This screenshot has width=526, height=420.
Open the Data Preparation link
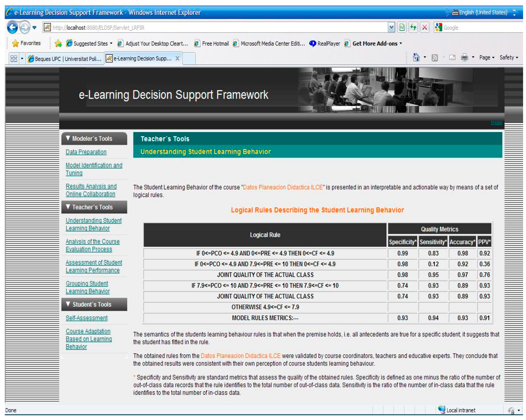point(86,152)
